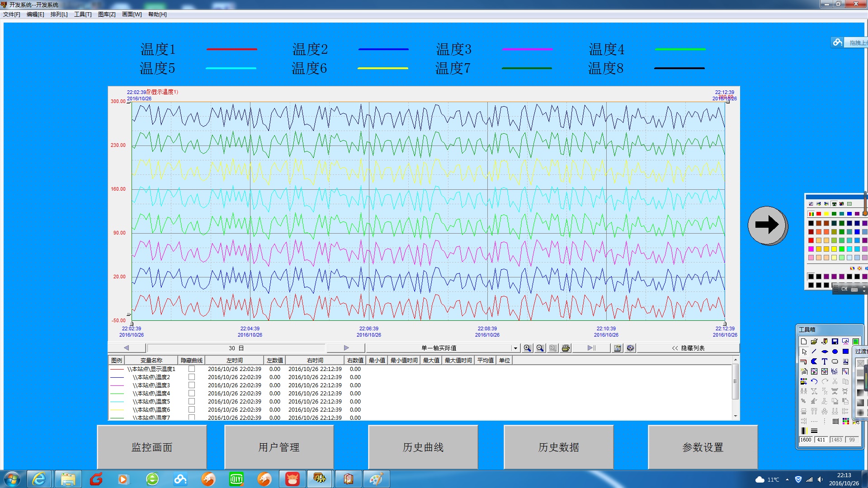Click down arrow of curve list scrollbar
This screenshot has height=488, width=868.
coord(736,416)
